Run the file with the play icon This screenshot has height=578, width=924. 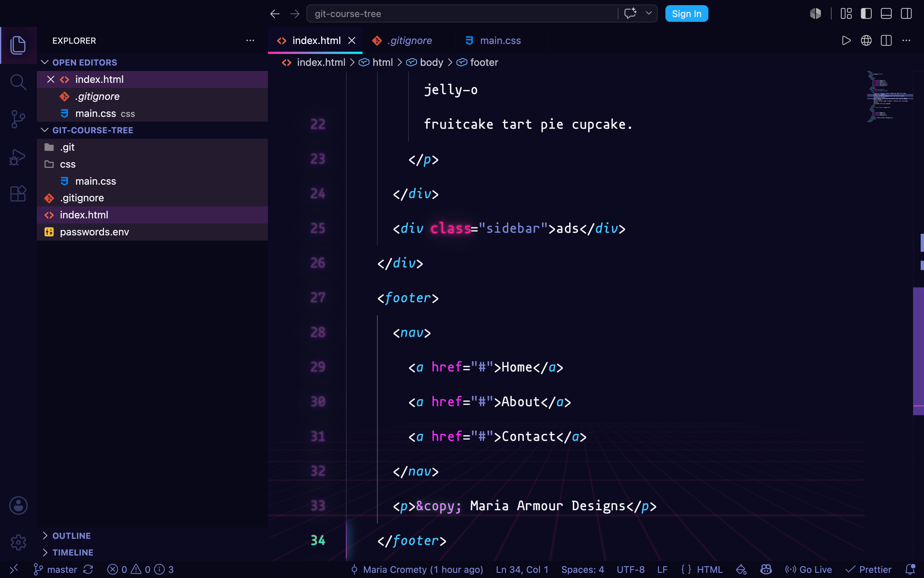pos(846,40)
